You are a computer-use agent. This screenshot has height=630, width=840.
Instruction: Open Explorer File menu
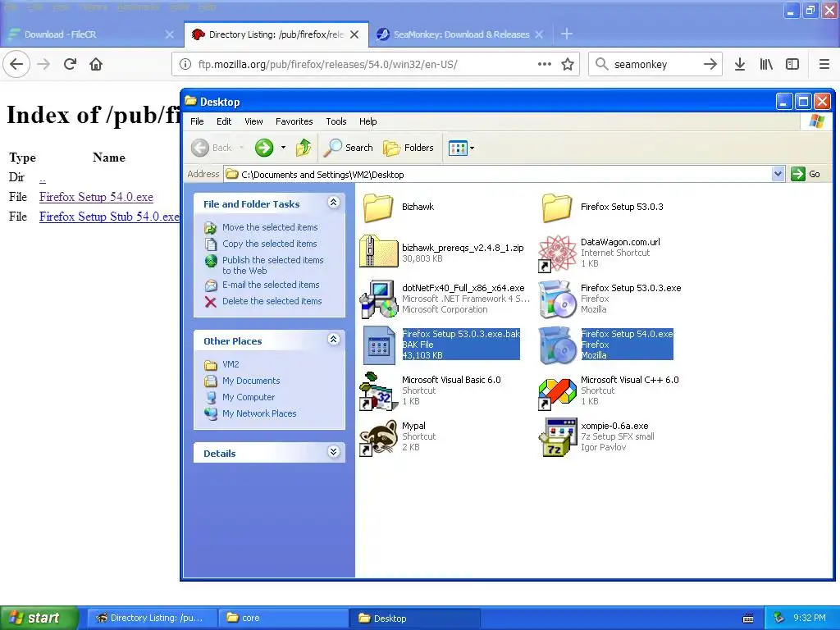click(x=197, y=121)
